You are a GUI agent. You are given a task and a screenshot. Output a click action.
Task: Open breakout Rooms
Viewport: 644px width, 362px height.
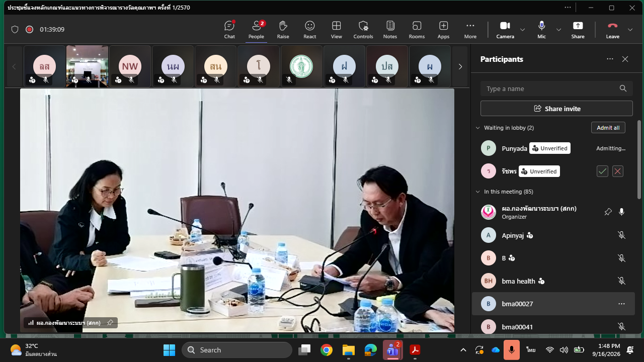[x=417, y=30]
